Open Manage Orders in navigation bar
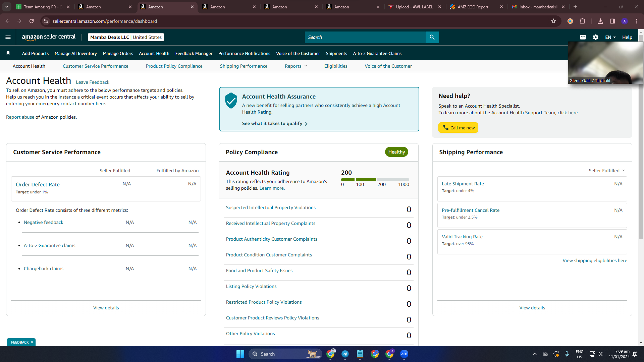The height and width of the screenshot is (362, 644). [x=118, y=53]
